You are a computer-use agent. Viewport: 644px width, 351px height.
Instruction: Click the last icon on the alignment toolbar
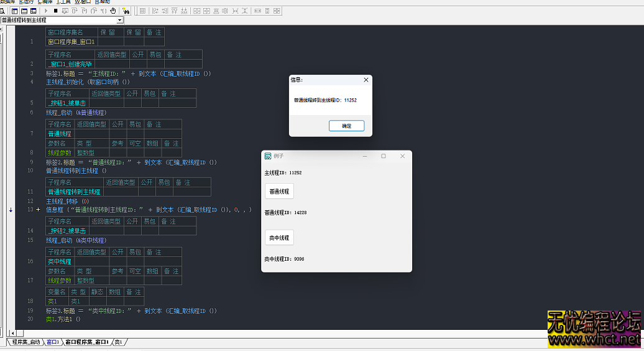pos(277,11)
